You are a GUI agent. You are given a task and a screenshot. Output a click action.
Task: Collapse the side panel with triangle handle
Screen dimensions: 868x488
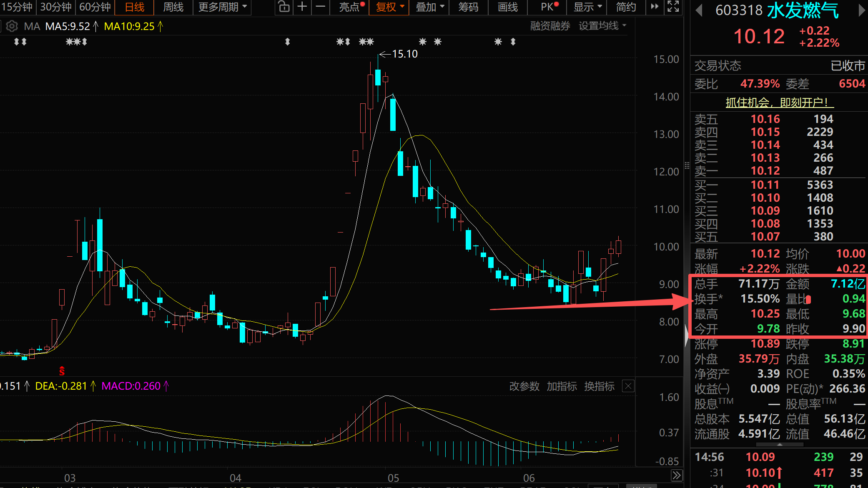point(687,335)
